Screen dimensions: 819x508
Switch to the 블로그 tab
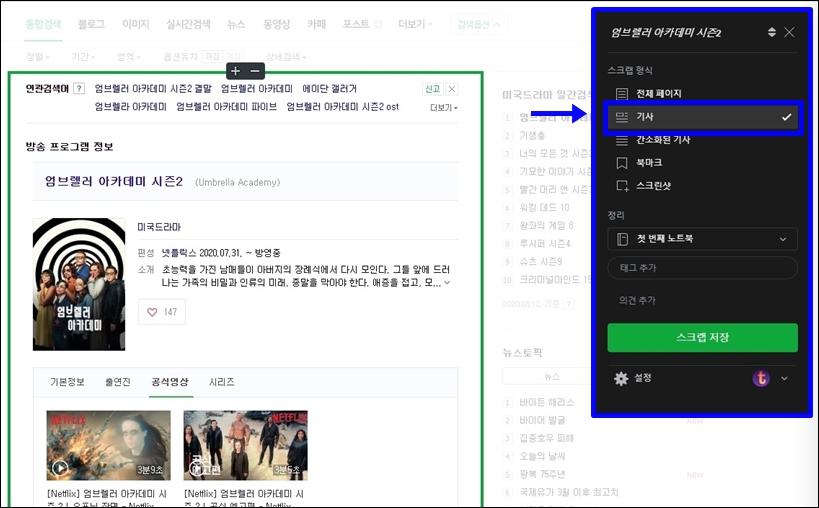(91, 24)
